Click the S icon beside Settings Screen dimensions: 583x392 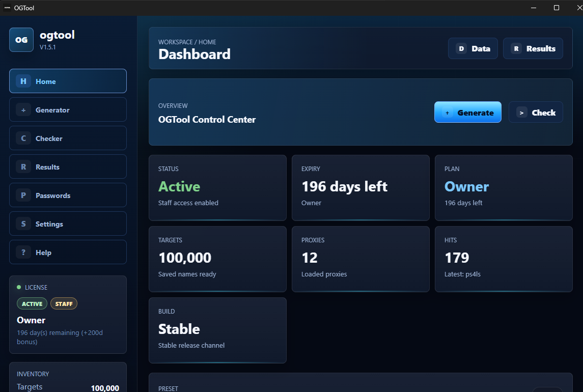23,224
